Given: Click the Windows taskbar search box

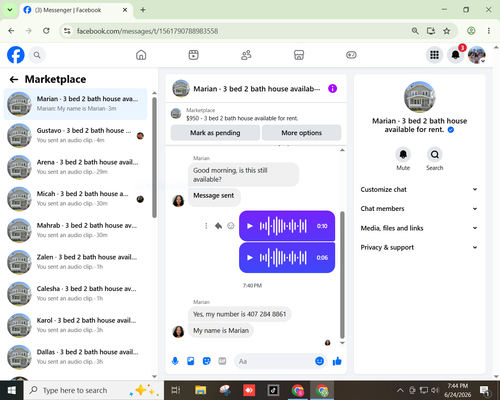Looking at the screenshot, I should 93,390.
